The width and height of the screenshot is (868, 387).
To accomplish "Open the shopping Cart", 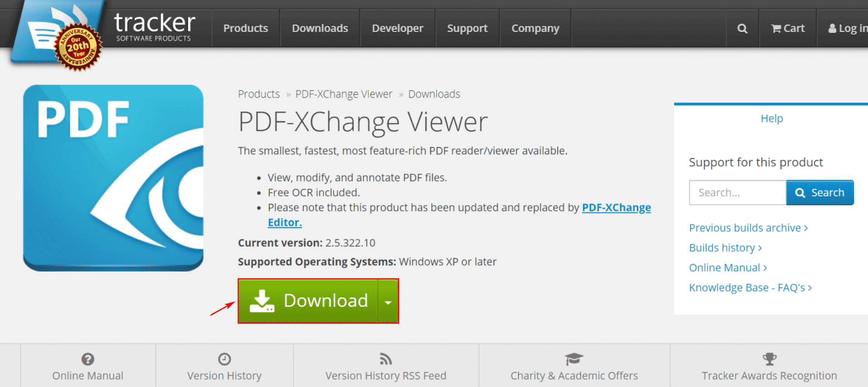I will point(788,29).
